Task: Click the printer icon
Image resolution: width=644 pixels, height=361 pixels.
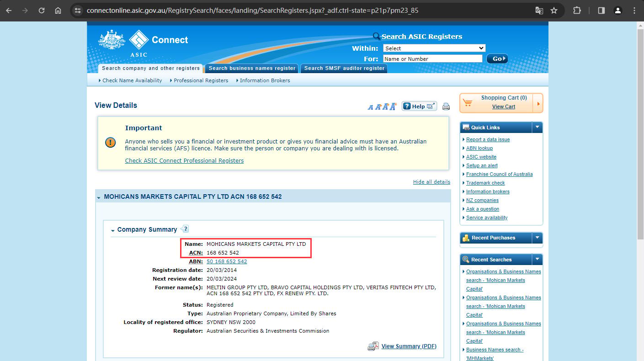Action: click(446, 106)
